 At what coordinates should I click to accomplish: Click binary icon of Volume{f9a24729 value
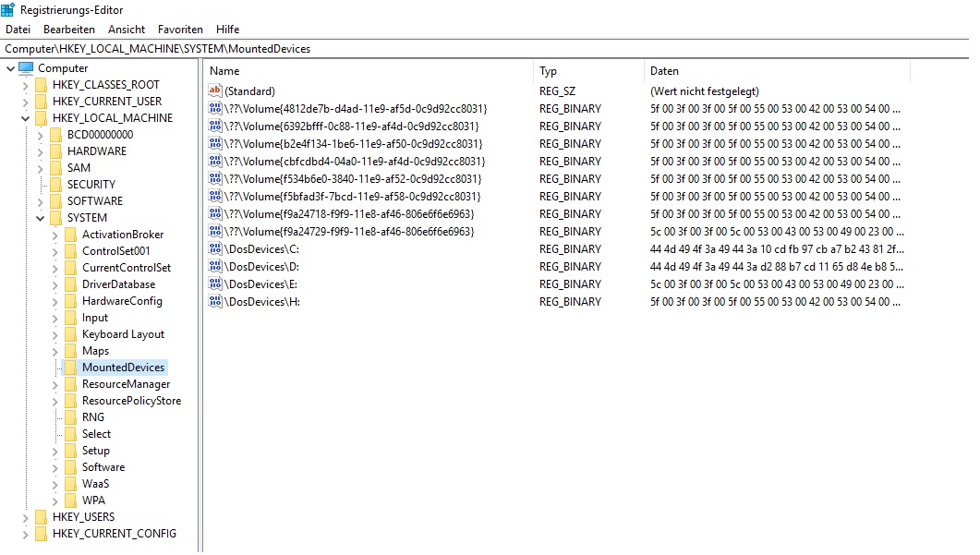click(x=215, y=231)
